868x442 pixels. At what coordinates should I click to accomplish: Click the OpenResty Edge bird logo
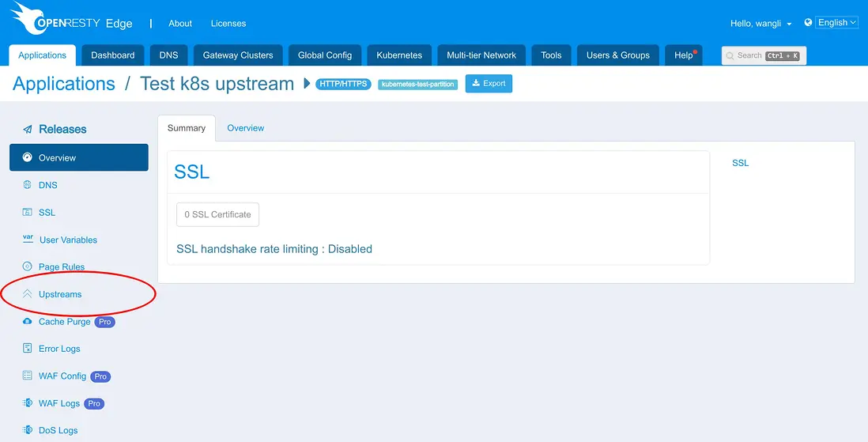pos(28,17)
